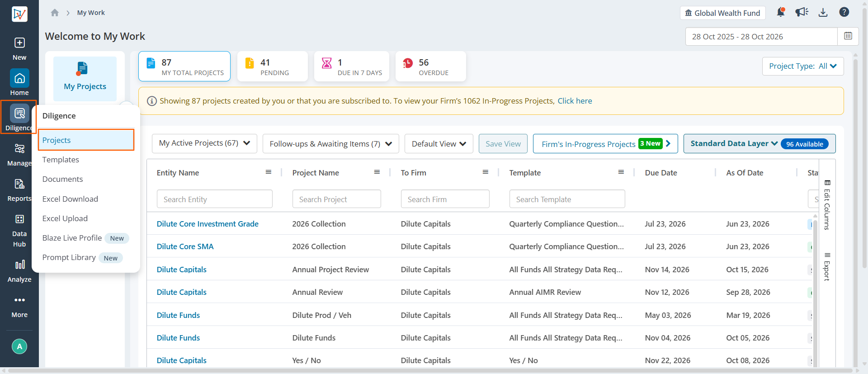This screenshot has height=374, width=868.
Task: Open the Manage sidebar section
Action: (19, 154)
